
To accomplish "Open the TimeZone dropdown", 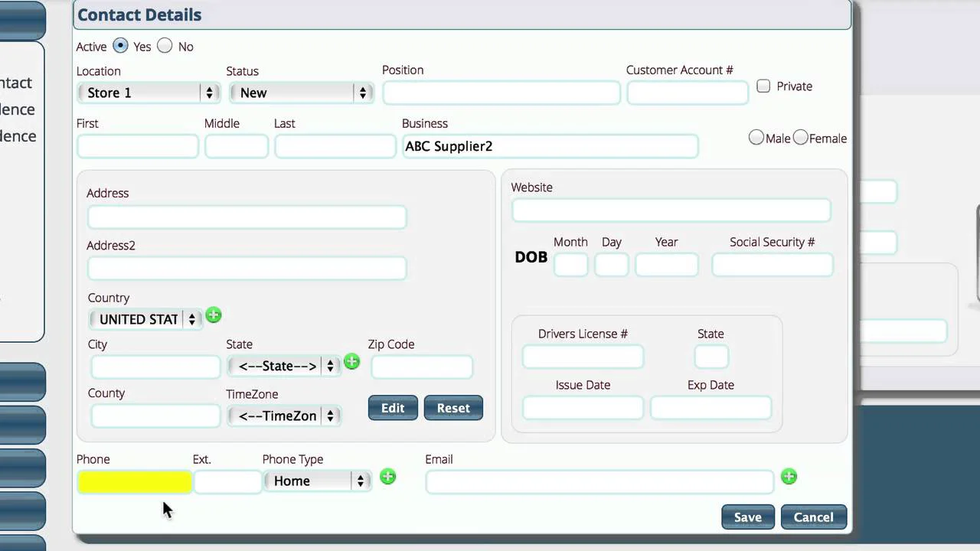I will 284,416.
